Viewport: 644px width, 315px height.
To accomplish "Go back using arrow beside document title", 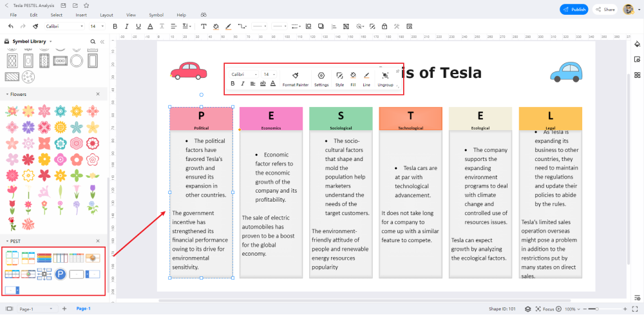I will 6,6.
